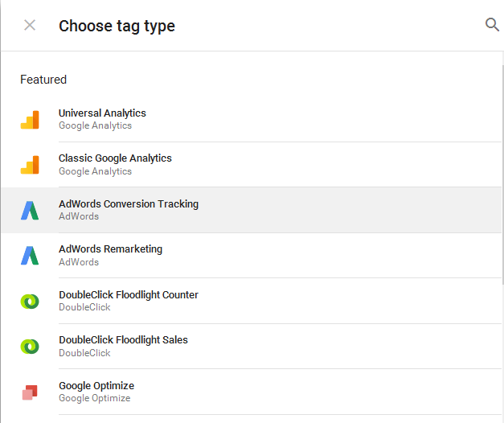Screen dimensions: 504x423
Task: Pick the Google Optimize tag title
Action: coord(96,386)
